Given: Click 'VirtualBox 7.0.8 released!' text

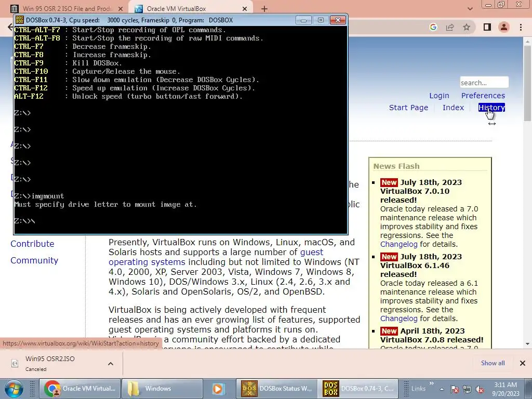Looking at the screenshot, I should pyautogui.click(x=432, y=340).
